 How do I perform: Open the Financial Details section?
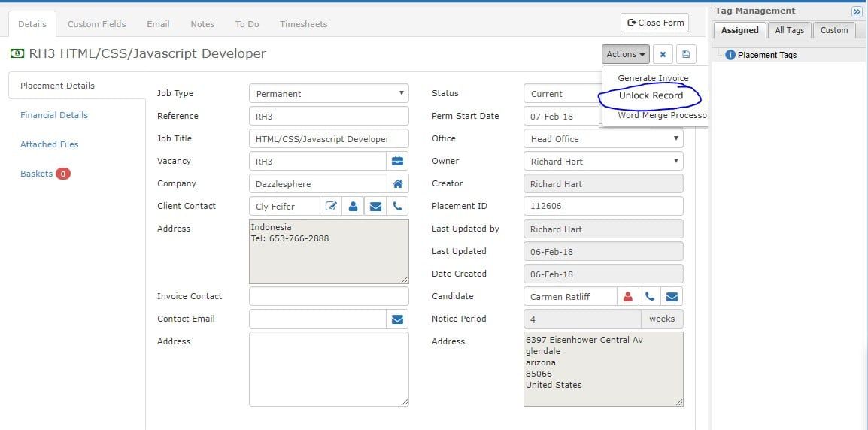[54, 115]
